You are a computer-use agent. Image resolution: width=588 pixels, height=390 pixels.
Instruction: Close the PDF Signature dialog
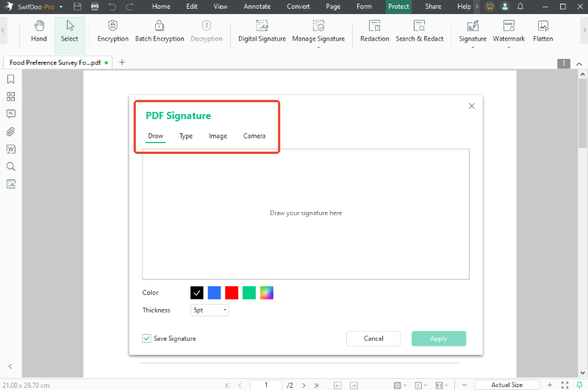(472, 106)
